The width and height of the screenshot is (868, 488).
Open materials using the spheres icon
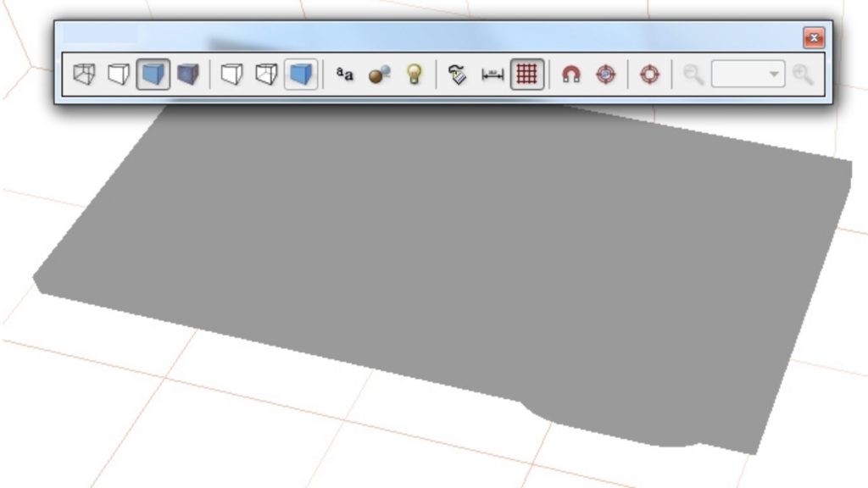[379, 75]
